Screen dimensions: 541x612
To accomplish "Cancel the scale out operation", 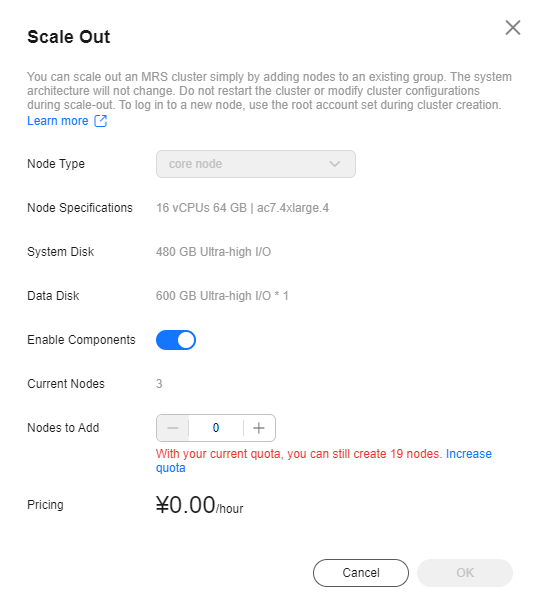I will [361, 573].
